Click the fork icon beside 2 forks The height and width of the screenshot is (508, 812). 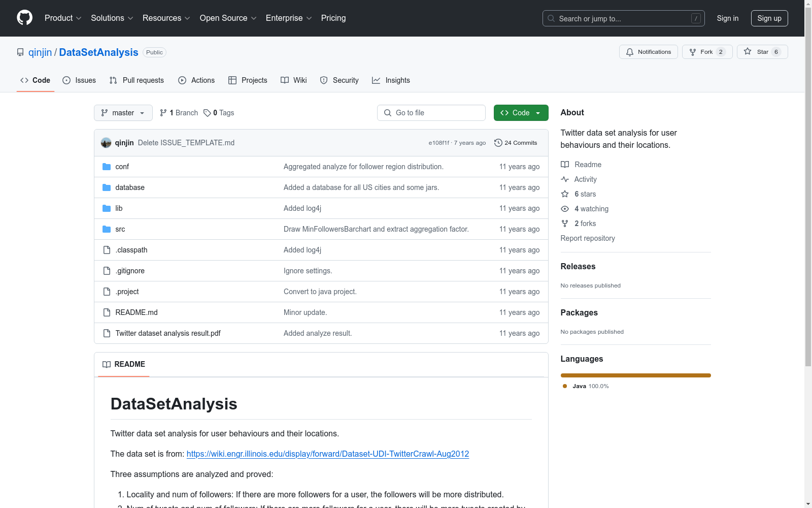tap(565, 224)
